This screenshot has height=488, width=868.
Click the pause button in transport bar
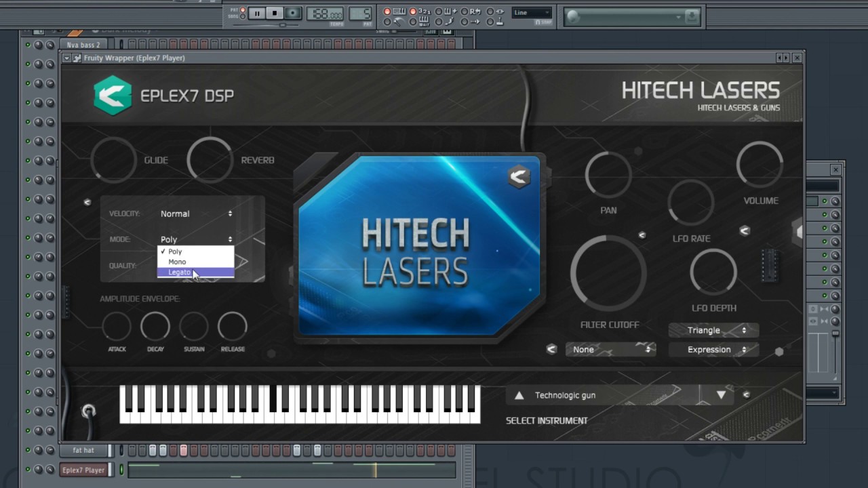pos(257,13)
